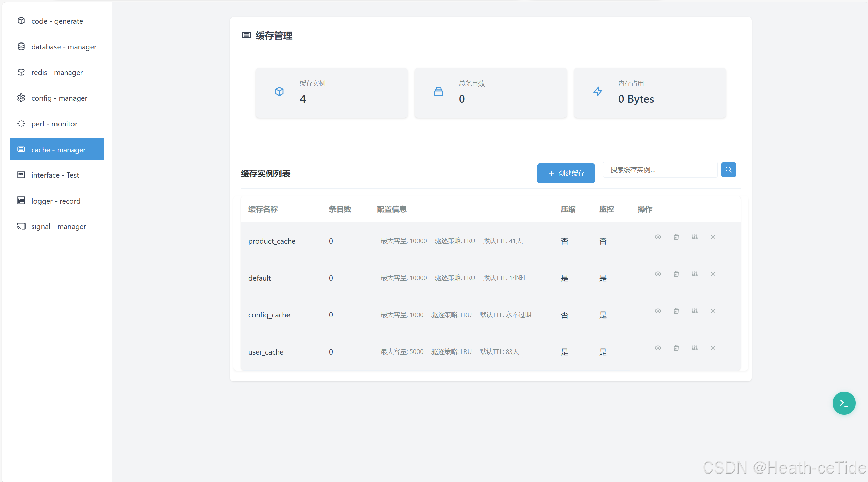868x482 pixels.
Task: Select code - generate sidebar item
Action: [57, 21]
